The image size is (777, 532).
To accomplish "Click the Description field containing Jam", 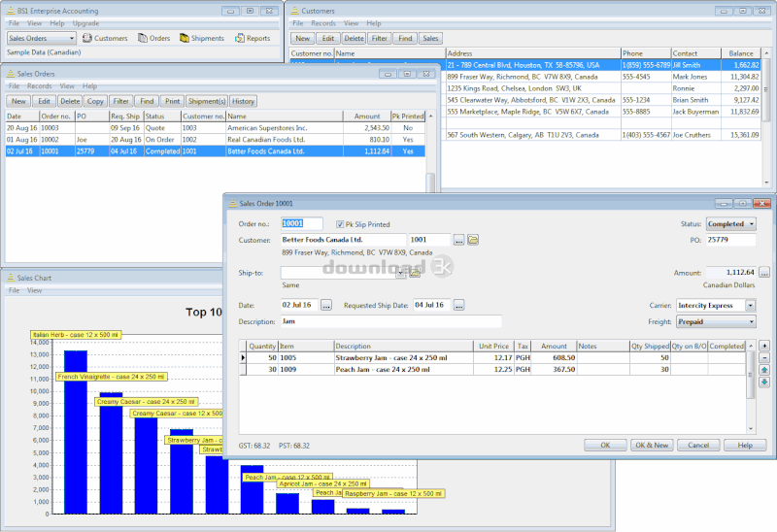I will 391,321.
